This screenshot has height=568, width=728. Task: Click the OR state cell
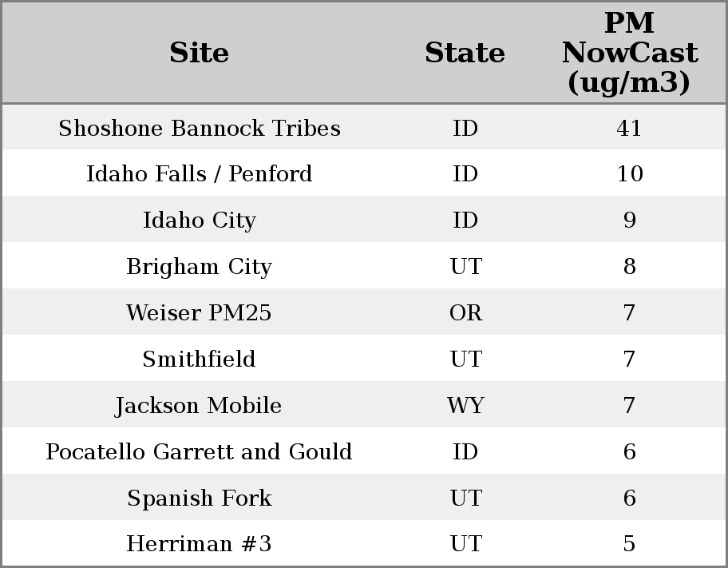(465, 313)
